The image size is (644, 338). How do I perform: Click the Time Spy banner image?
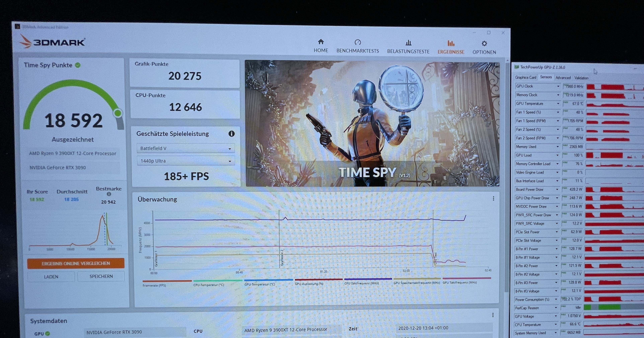[x=372, y=123]
